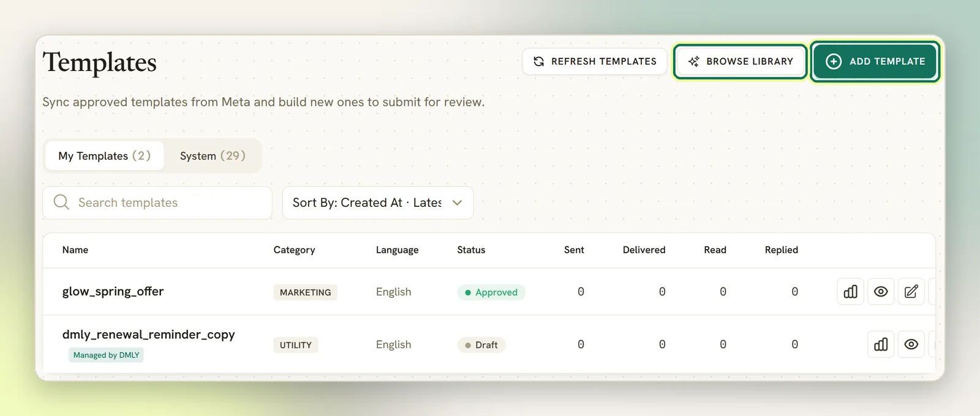Click the Replied column header
The height and width of the screenshot is (416, 980).
point(781,250)
